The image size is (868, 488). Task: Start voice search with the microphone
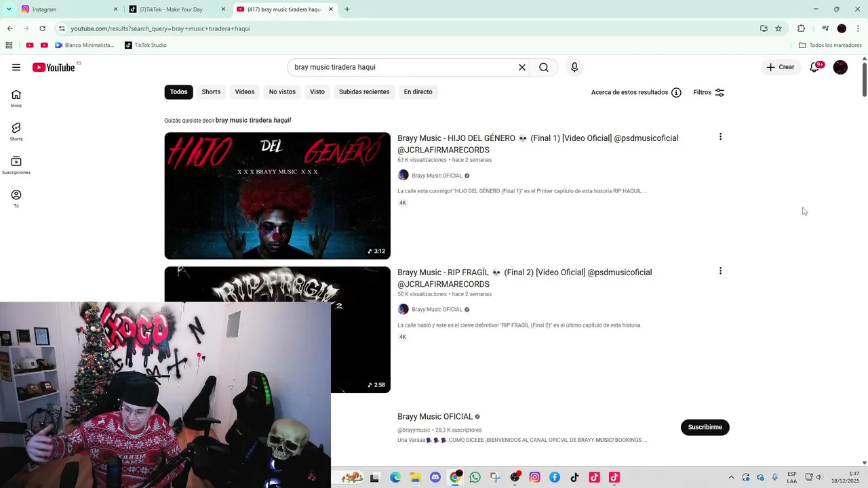574,67
